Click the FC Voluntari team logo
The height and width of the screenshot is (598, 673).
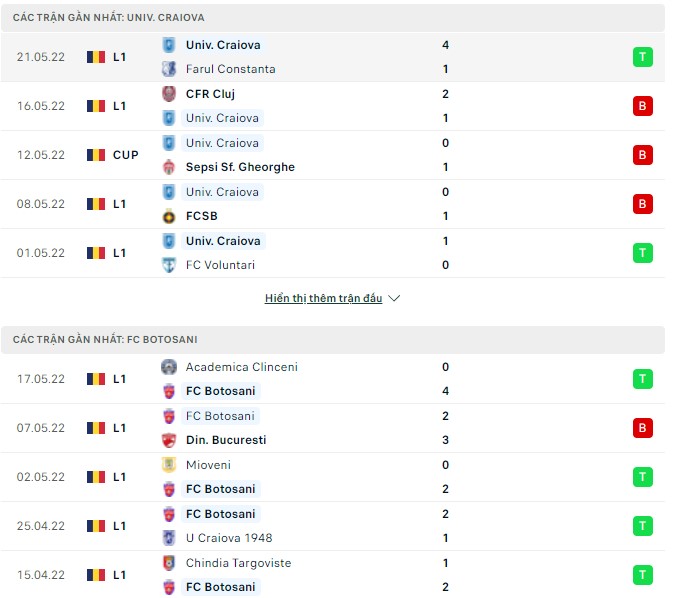[169, 265]
